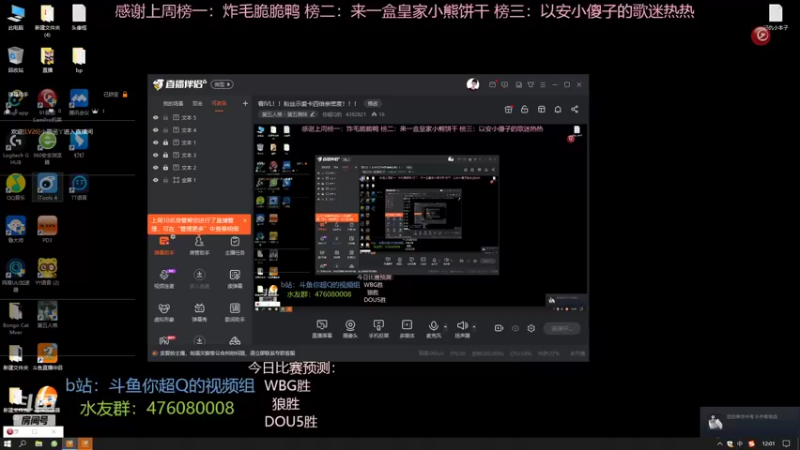The width and height of the screenshot is (800, 450).
Task: Open the 主播任务 tool
Action: tap(235, 245)
